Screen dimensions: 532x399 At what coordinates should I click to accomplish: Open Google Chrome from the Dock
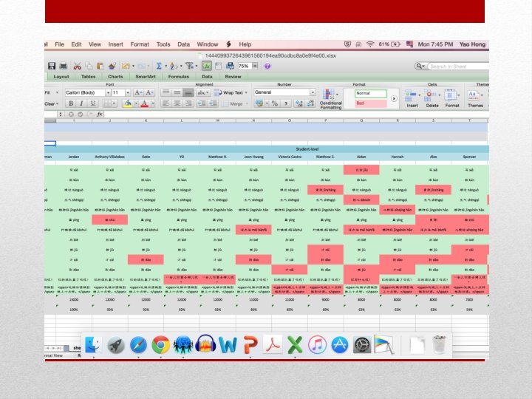coord(160,345)
